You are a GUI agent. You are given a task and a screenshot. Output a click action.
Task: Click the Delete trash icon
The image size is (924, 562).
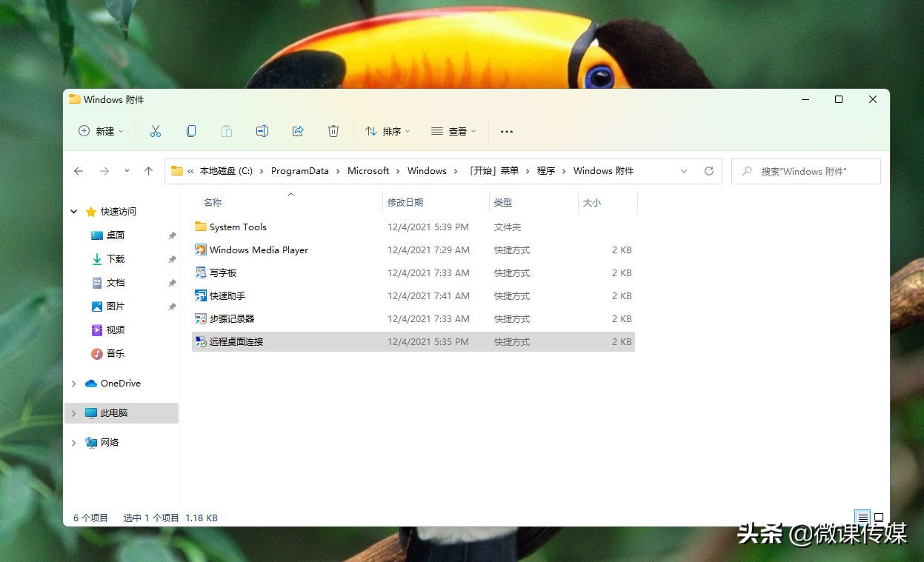coord(333,131)
